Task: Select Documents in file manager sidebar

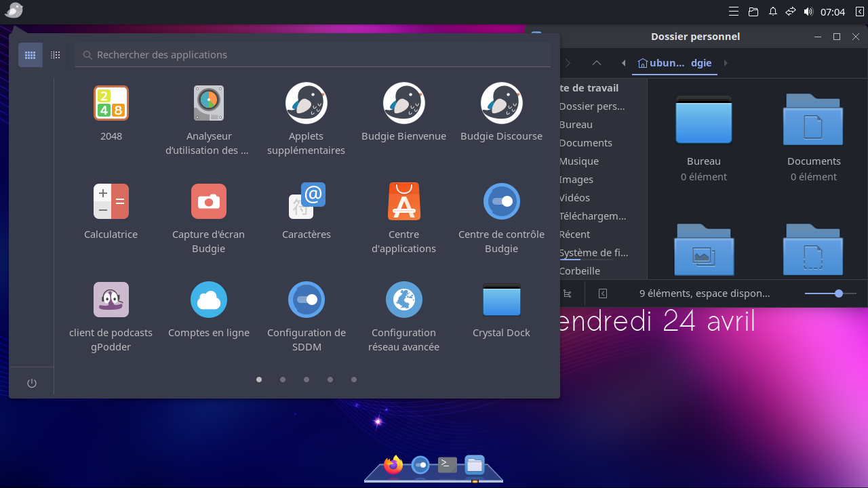Action: coord(586,143)
